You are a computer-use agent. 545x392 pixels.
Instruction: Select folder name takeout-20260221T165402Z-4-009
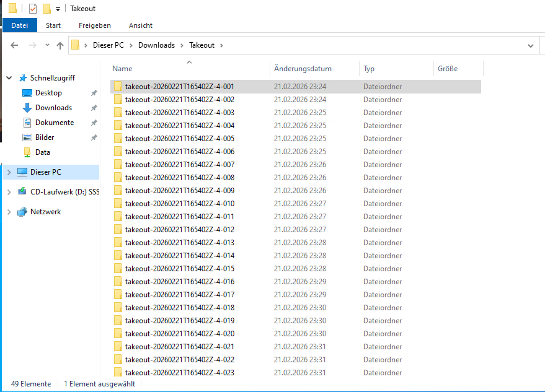(180, 191)
